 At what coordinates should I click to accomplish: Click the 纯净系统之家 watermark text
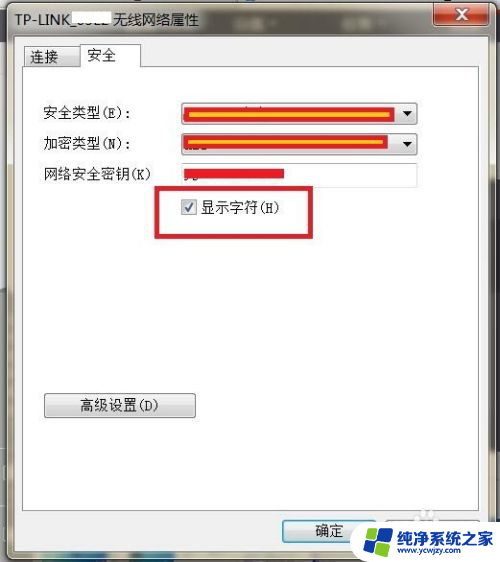tap(445, 538)
